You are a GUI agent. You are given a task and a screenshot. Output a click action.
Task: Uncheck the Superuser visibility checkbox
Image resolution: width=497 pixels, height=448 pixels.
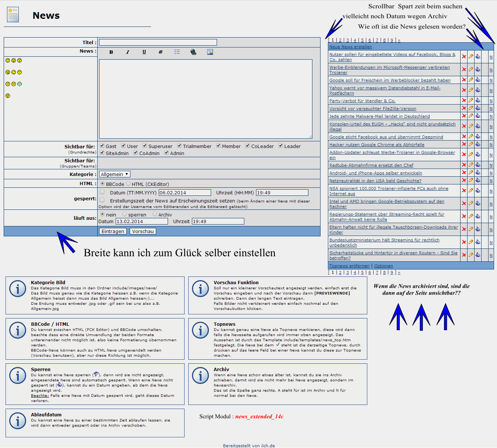(145, 146)
